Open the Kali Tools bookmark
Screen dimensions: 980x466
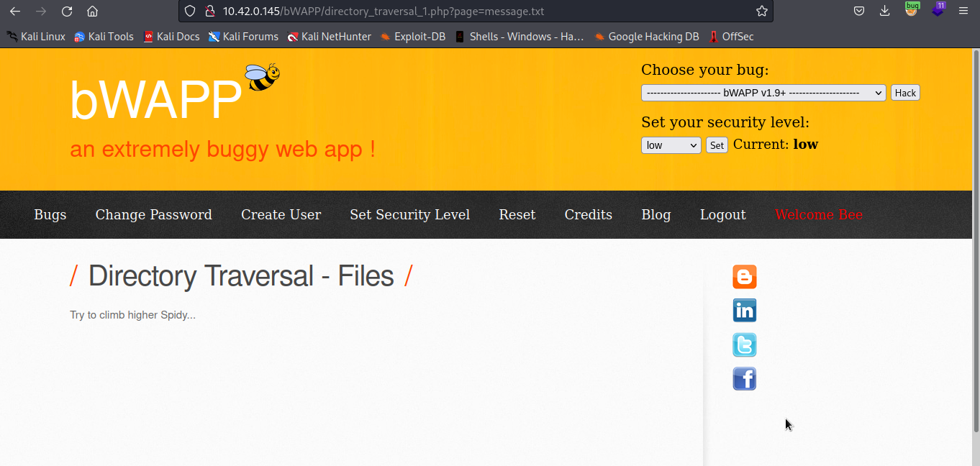(104, 37)
